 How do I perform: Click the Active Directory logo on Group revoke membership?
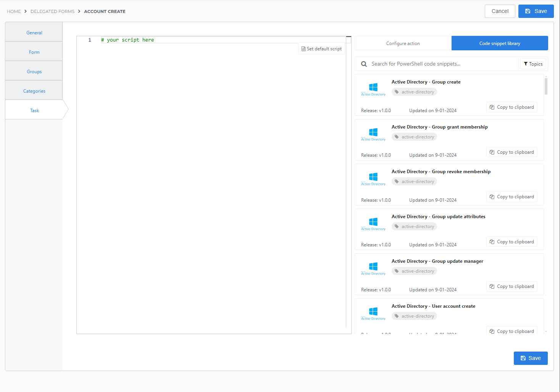tap(373, 179)
